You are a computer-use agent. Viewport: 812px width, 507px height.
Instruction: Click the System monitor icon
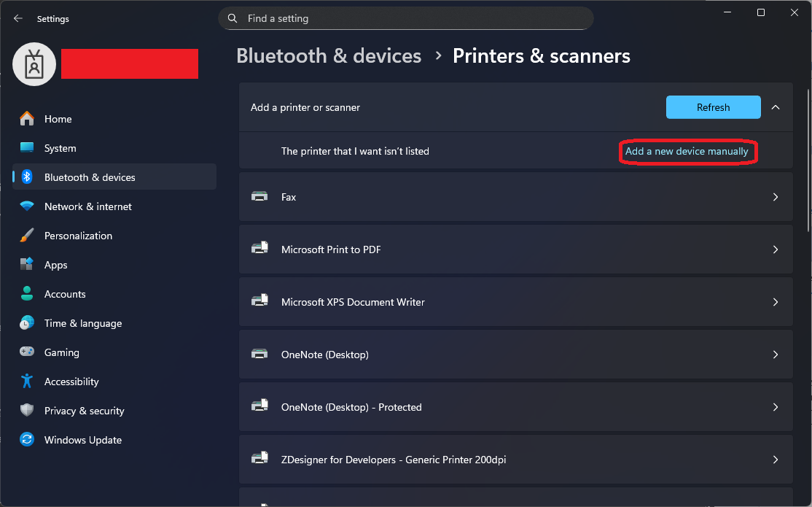pos(27,148)
